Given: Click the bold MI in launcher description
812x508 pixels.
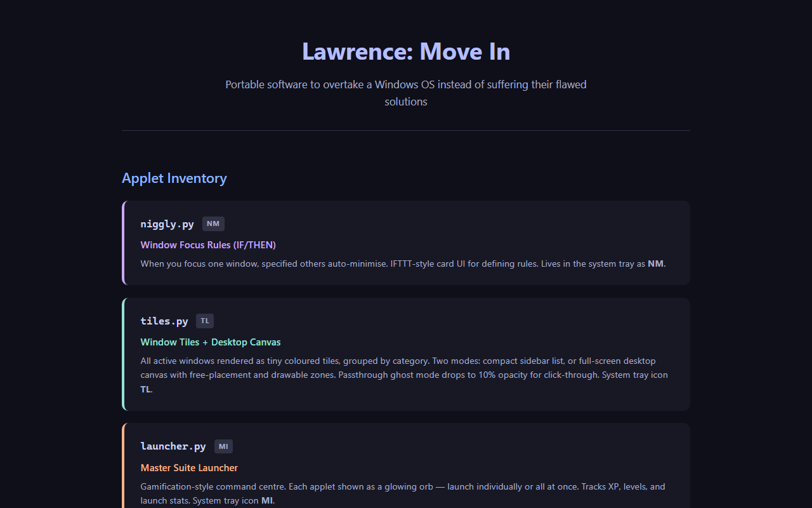Looking at the screenshot, I should point(266,500).
